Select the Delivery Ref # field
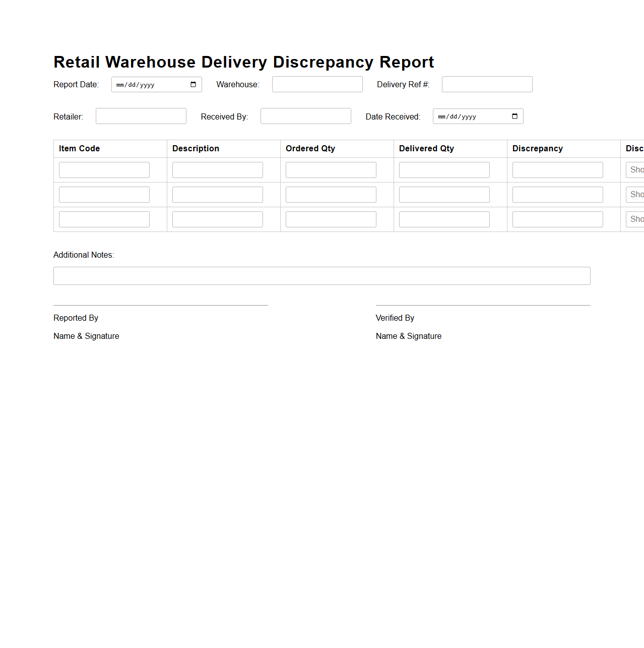 486,84
